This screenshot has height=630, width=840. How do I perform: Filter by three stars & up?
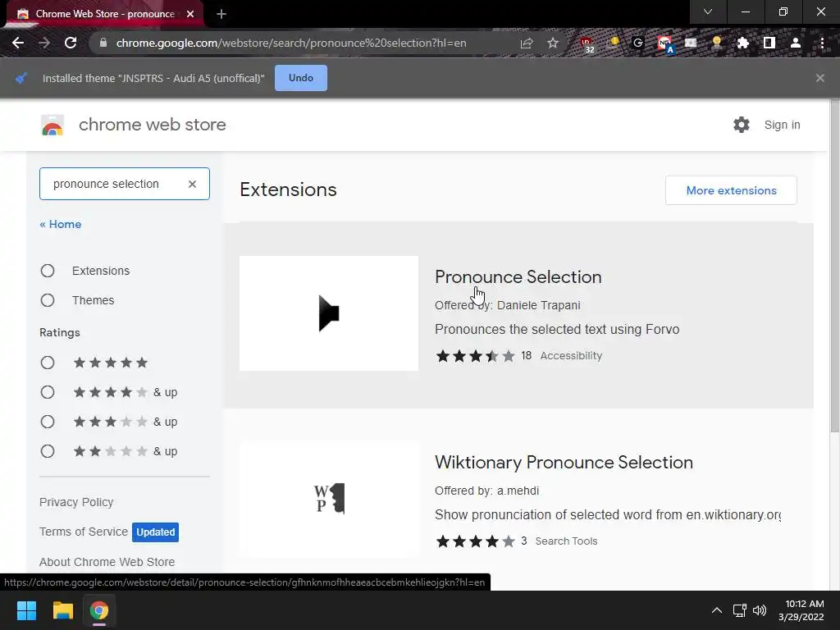click(48, 422)
